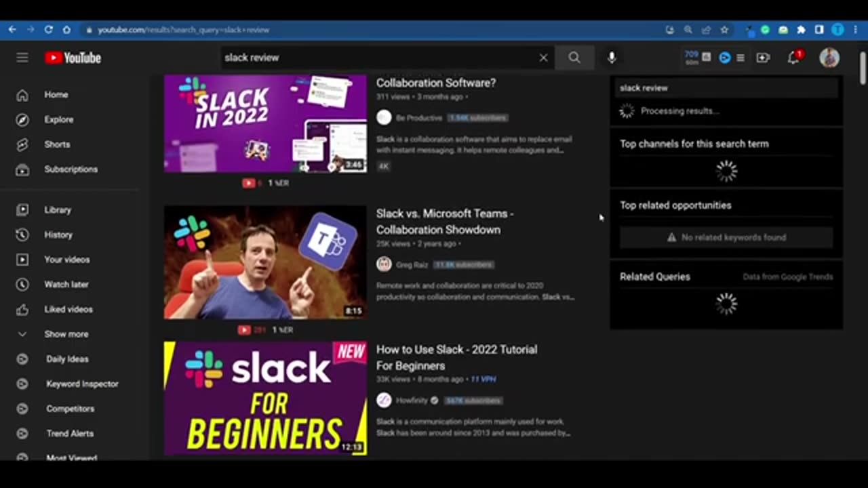Click the YouTube logo
The height and width of the screenshot is (488, 868).
click(73, 58)
